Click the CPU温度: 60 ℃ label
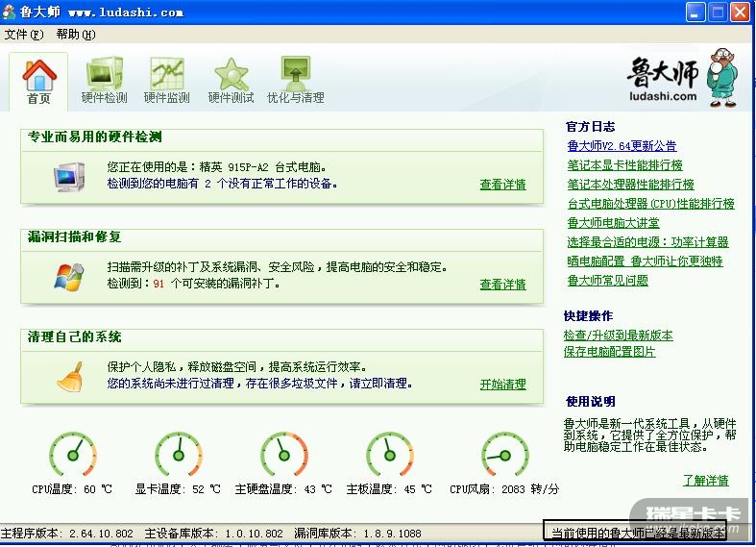Image resolution: width=756 pixels, height=547 pixels. (x=72, y=489)
